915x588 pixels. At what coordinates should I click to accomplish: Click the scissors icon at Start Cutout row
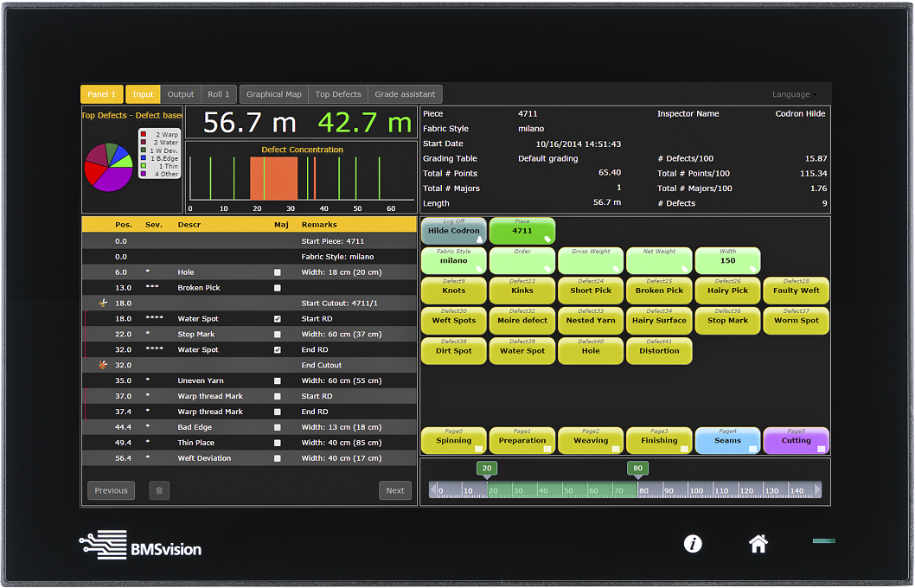click(104, 304)
